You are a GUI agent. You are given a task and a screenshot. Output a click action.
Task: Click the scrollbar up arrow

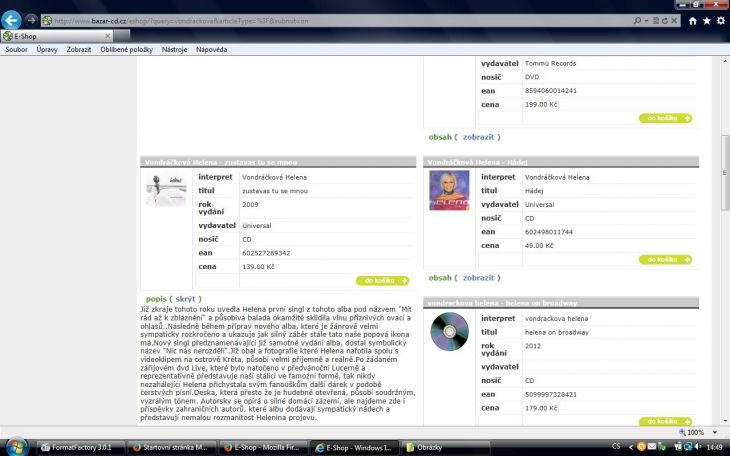tap(725, 61)
